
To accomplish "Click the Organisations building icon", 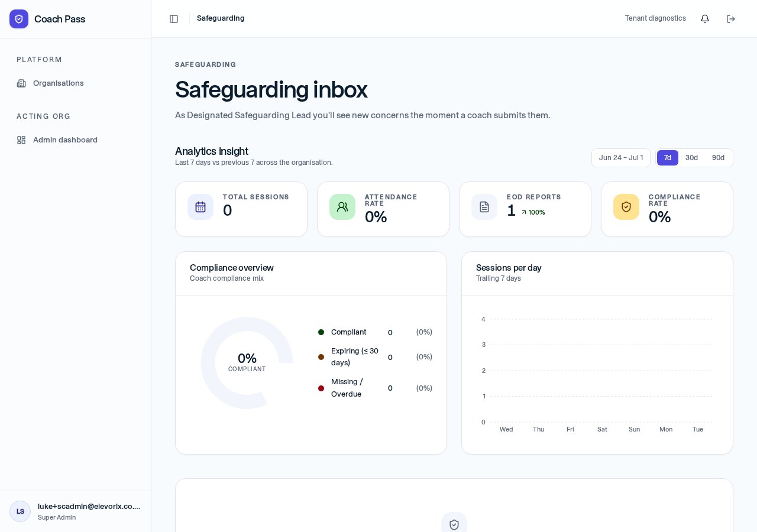I will tap(21, 83).
